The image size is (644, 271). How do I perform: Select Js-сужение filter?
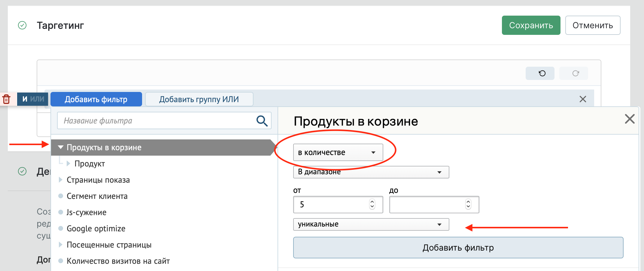(87, 212)
